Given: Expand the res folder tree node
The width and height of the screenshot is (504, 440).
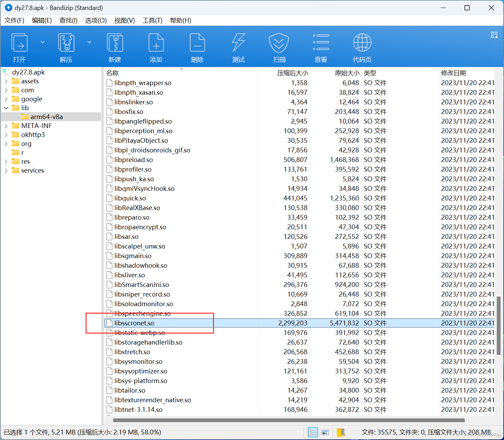Looking at the screenshot, I should [x=6, y=162].
